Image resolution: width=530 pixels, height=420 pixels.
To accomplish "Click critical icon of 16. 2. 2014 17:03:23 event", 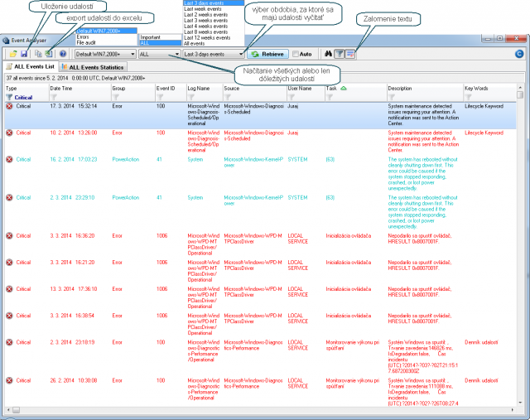I will pos(9,160).
